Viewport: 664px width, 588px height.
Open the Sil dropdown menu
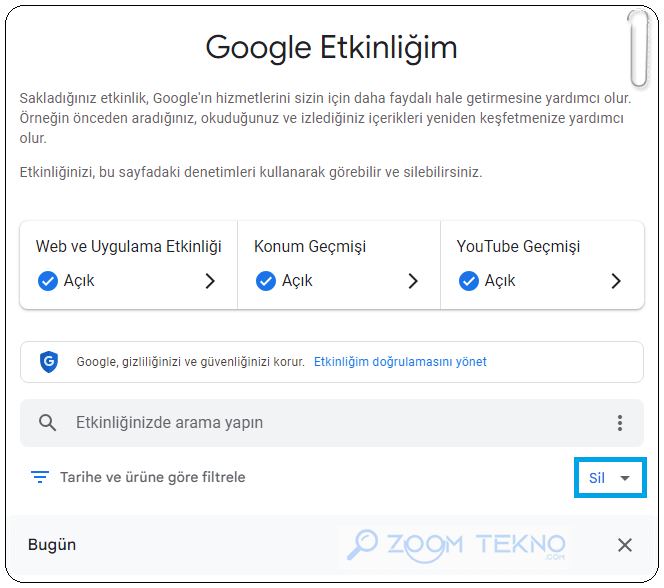point(610,478)
